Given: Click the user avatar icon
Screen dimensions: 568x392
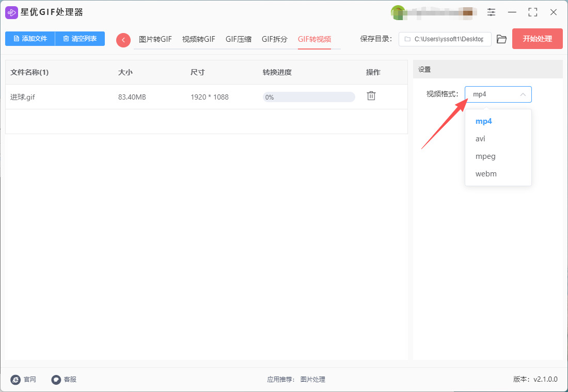Looking at the screenshot, I should pyautogui.click(x=398, y=13).
